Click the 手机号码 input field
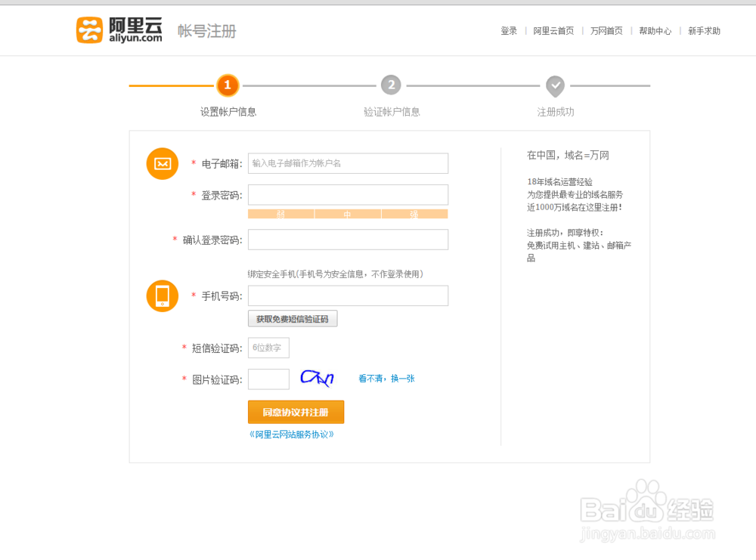The height and width of the screenshot is (560, 756). click(x=348, y=295)
